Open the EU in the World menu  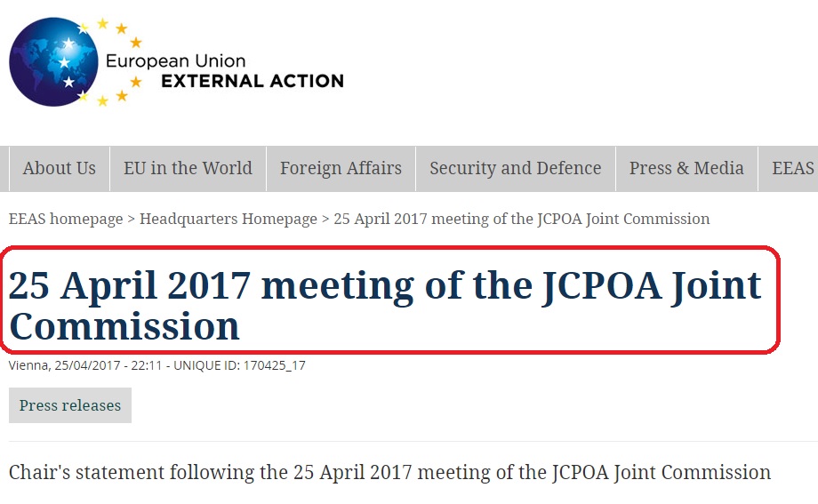tap(188, 169)
